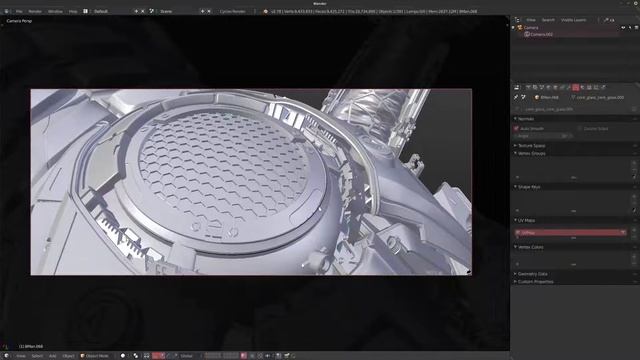Toggle the Auto Smooth checkbox
Screen dimensions: 640x360
(516, 129)
